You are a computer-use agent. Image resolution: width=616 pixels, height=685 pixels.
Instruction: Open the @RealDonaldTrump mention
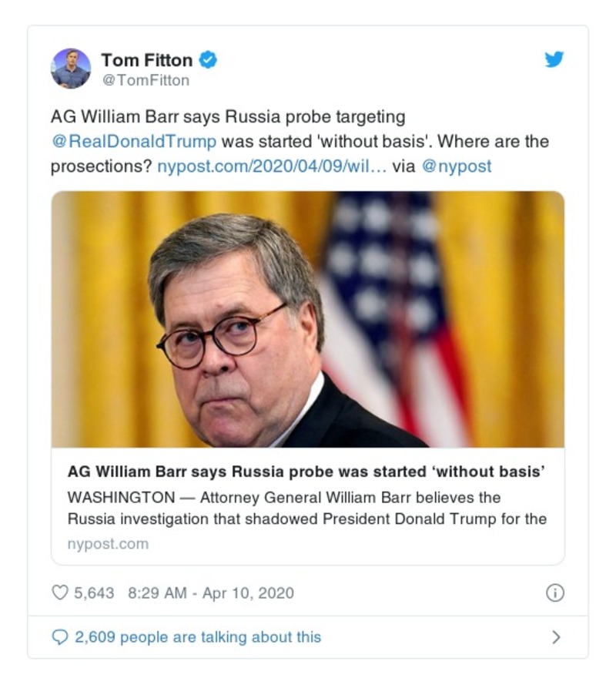134,142
